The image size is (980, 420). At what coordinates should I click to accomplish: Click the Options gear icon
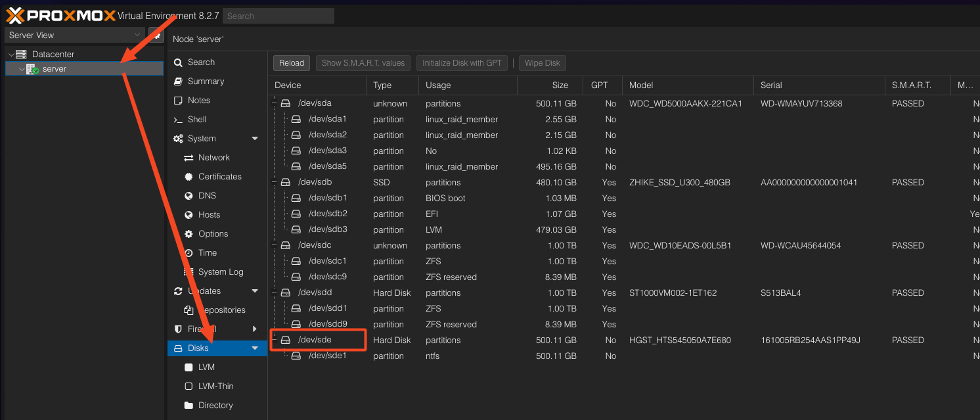[189, 234]
